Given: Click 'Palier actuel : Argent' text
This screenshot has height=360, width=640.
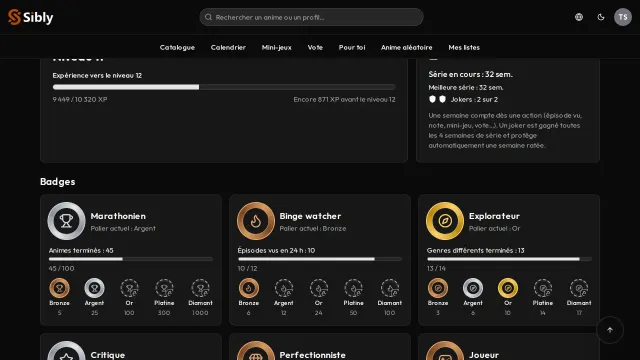Looking at the screenshot, I should (x=123, y=229).
